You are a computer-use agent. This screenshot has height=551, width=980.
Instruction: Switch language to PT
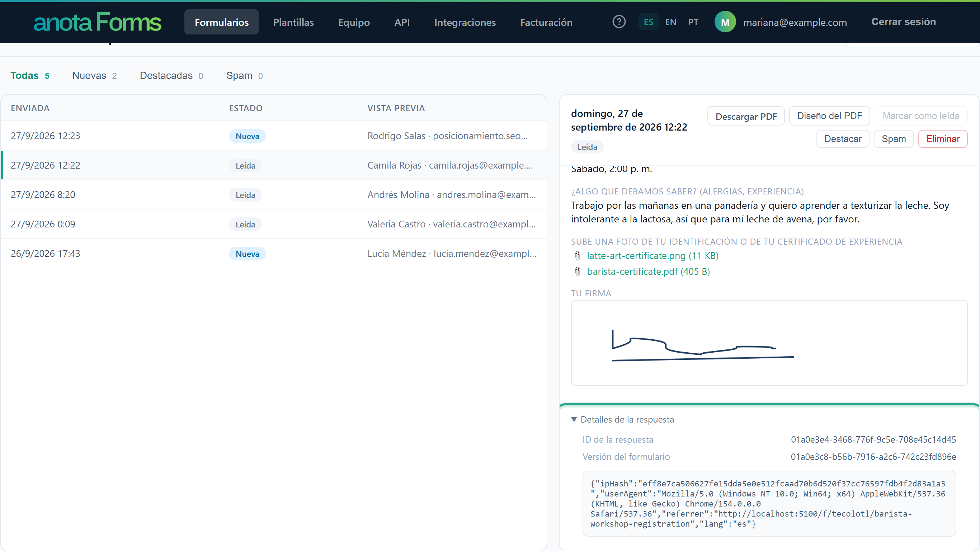coord(693,22)
